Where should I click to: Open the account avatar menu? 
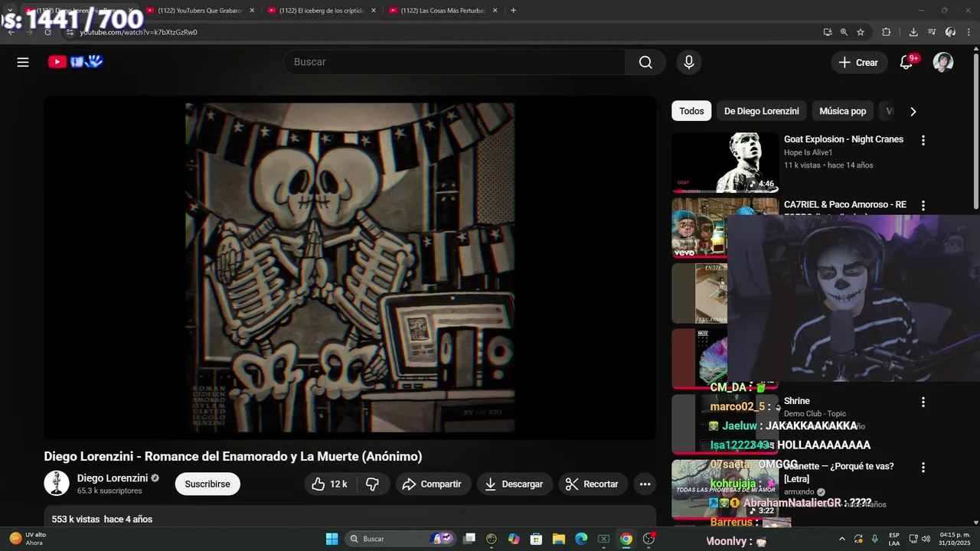point(943,62)
